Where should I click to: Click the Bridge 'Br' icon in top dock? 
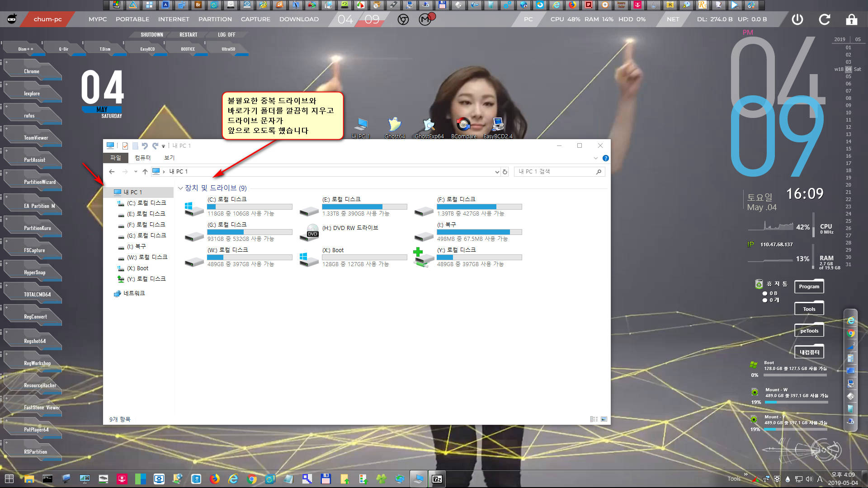pos(198,5)
